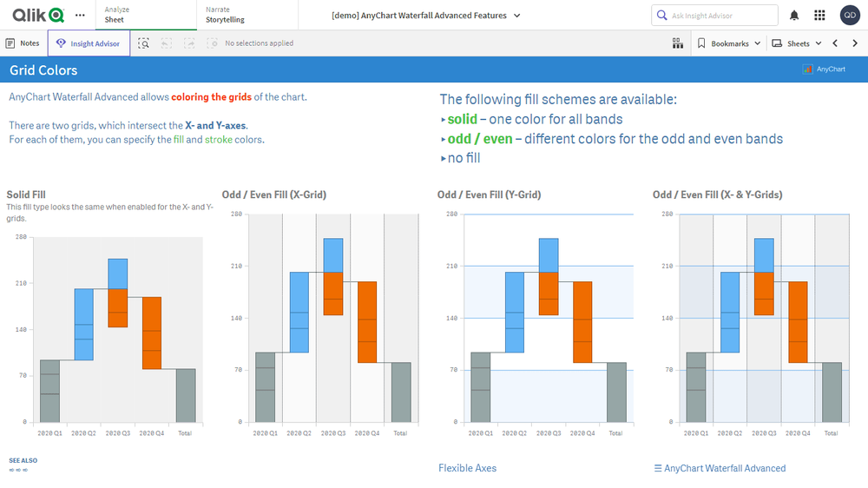Click the Qlik logo home icon
The width and height of the screenshot is (868, 488).
tap(38, 15)
